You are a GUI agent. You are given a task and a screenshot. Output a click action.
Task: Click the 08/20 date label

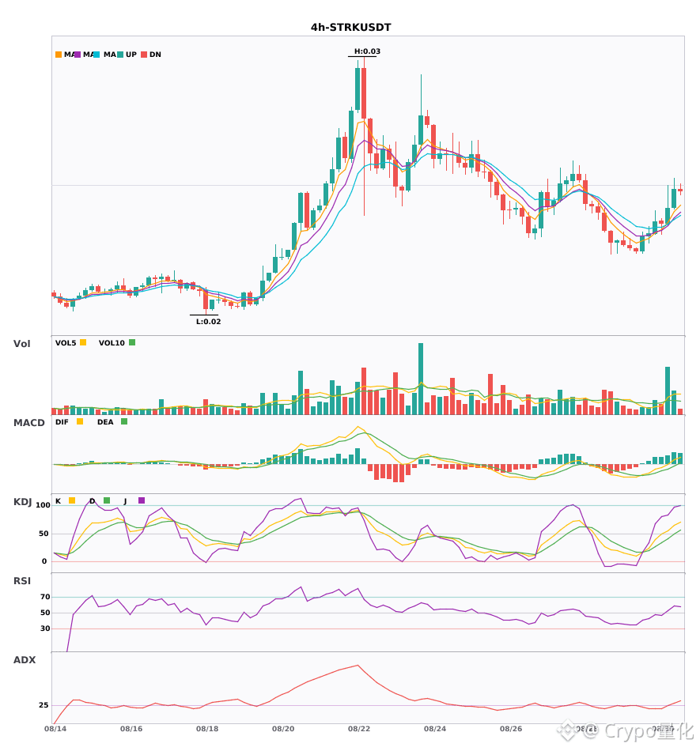(x=283, y=729)
